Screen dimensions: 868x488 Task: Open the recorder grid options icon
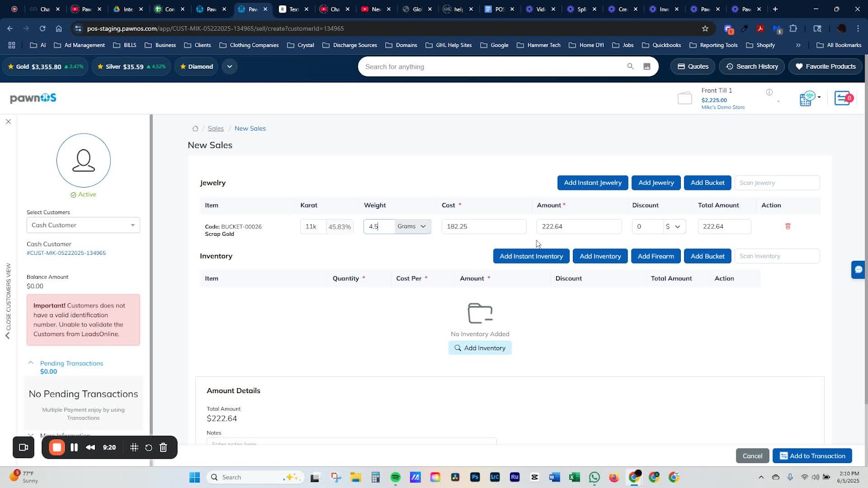[134, 447]
